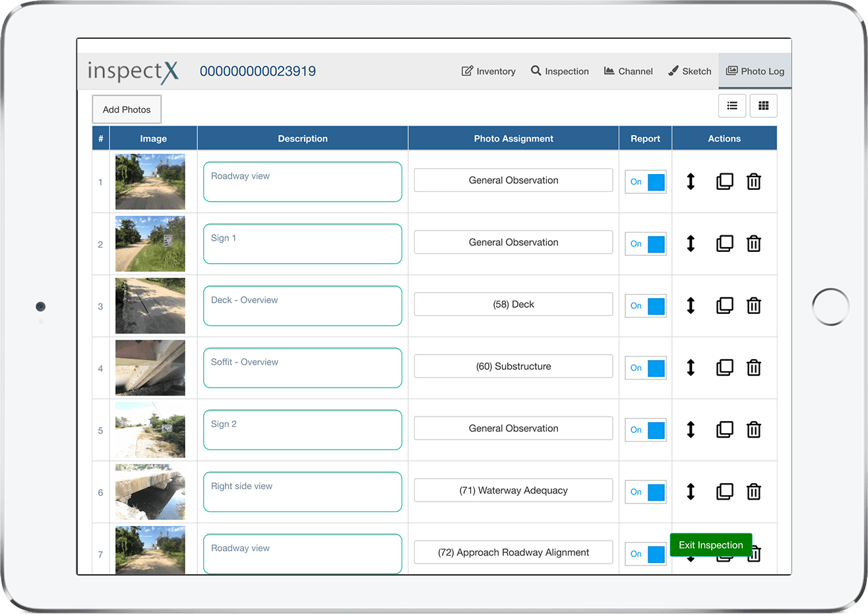Turn off report for Soffit - Overview photo
The height and width of the screenshot is (615, 868).
point(645,368)
